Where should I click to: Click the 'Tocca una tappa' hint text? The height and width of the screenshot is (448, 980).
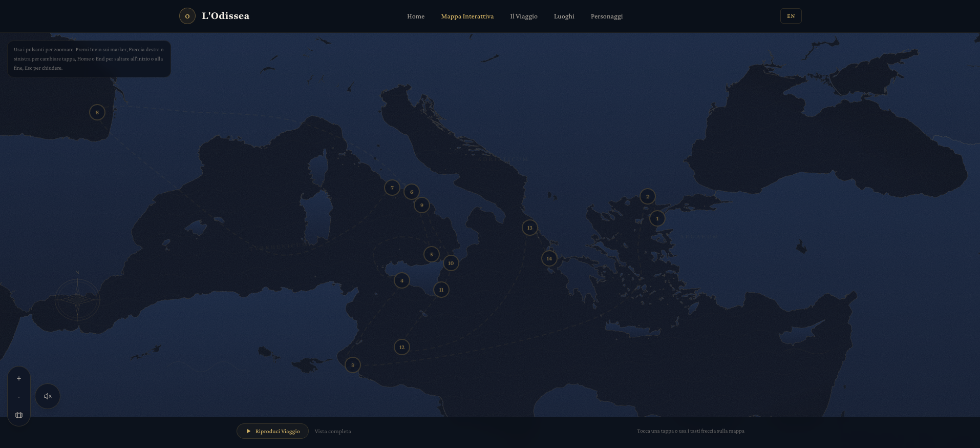[691, 431]
